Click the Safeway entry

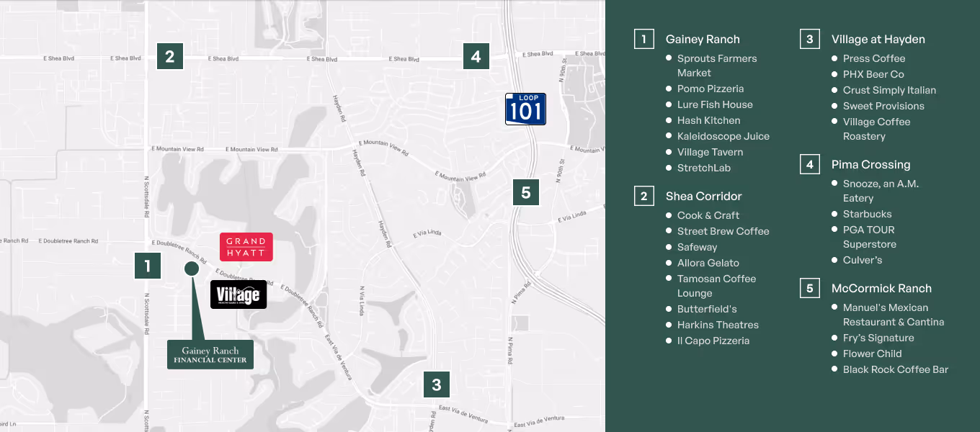(697, 247)
